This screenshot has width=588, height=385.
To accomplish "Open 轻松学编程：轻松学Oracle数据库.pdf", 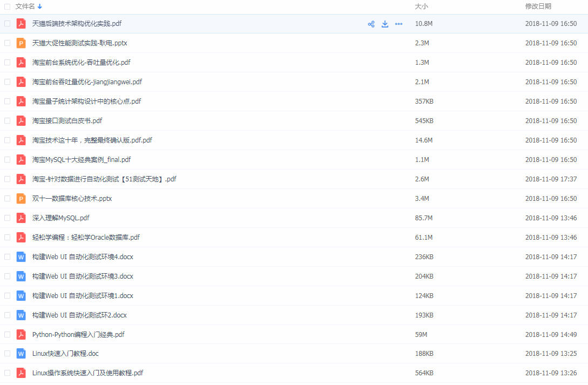I will [x=86, y=238].
